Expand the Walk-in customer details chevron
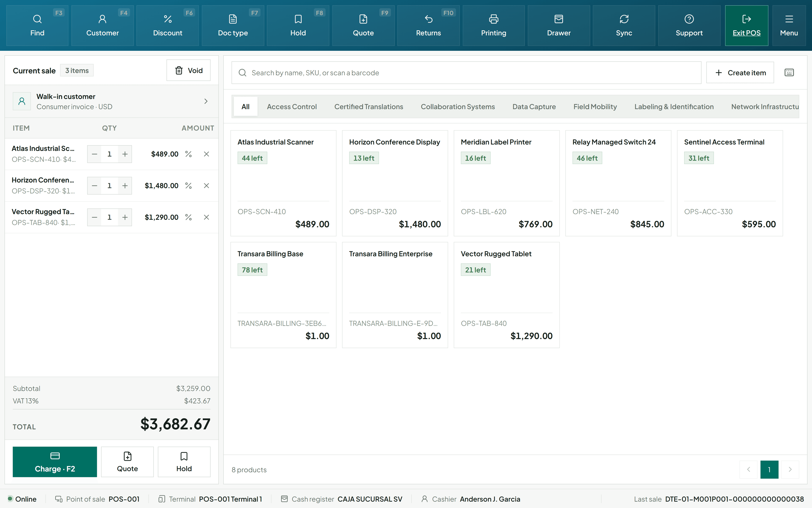The width and height of the screenshot is (812, 508). pos(206,101)
